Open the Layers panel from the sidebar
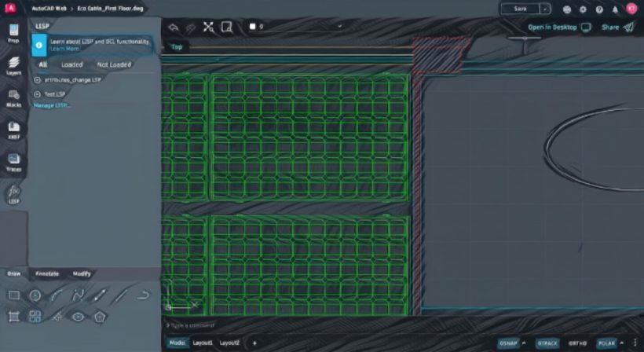The width and height of the screenshot is (644, 352). click(x=13, y=65)
